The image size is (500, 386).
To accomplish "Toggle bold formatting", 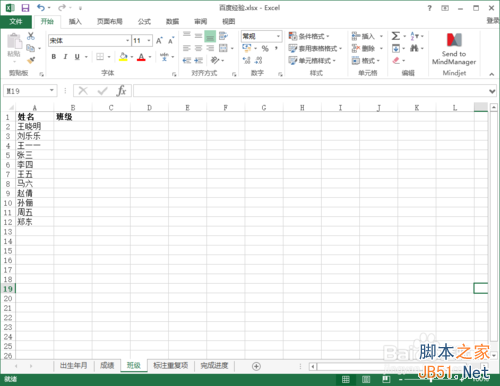I will pos(54,57).
